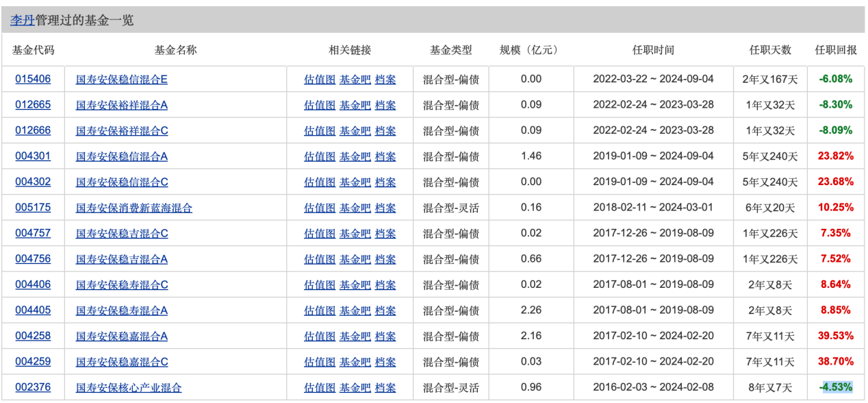Open fund code 004259

point(33,362)
